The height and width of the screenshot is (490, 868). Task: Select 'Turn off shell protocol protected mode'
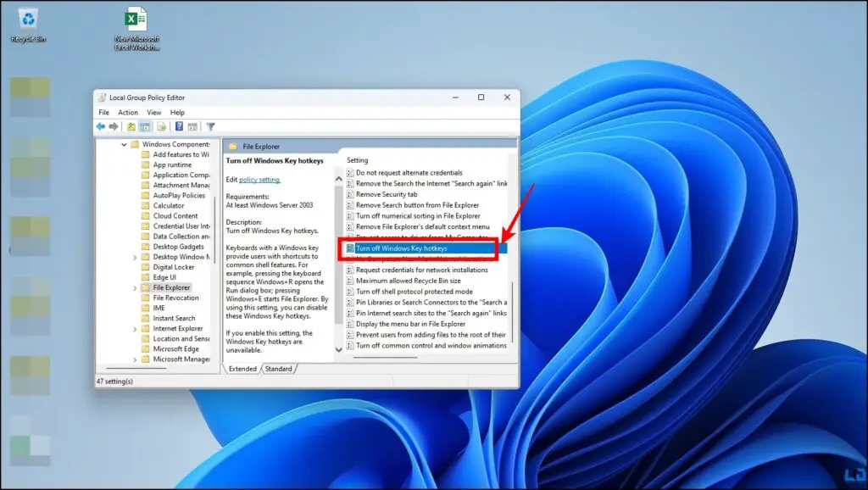coord(409,292)
